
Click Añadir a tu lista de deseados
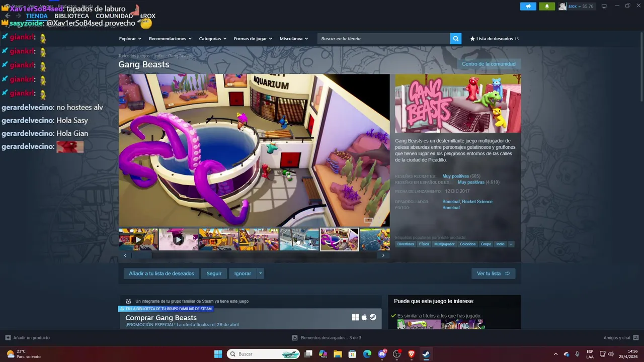point(161,274)
